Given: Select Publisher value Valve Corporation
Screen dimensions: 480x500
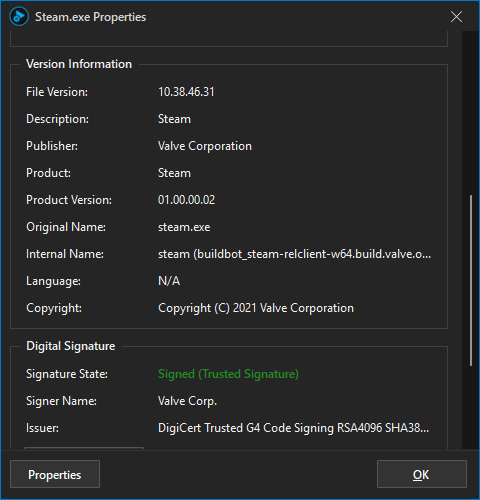Looking at the screenshot, I should [x=205, y=146].
